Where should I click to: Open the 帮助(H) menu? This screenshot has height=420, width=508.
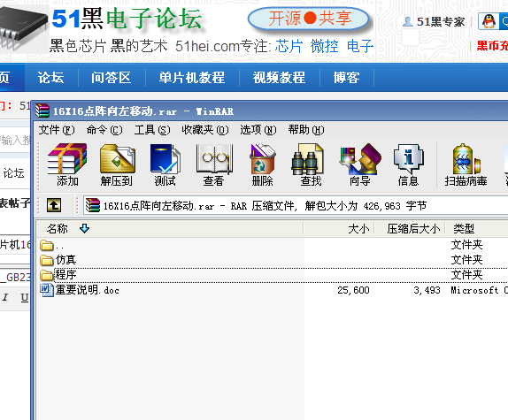tap(306, 130)
